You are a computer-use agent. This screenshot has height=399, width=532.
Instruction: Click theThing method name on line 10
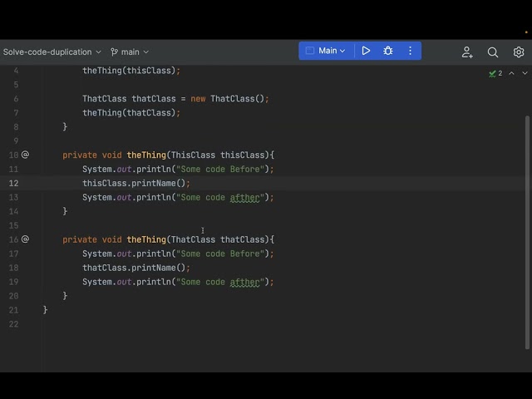(x=146, y=155)
